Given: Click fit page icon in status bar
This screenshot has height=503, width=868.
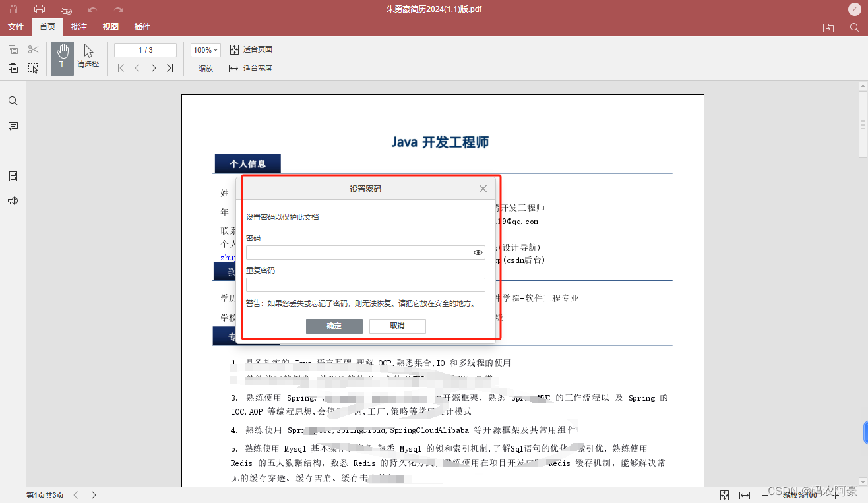Looking at the screenshot, I should pos(725,494).
